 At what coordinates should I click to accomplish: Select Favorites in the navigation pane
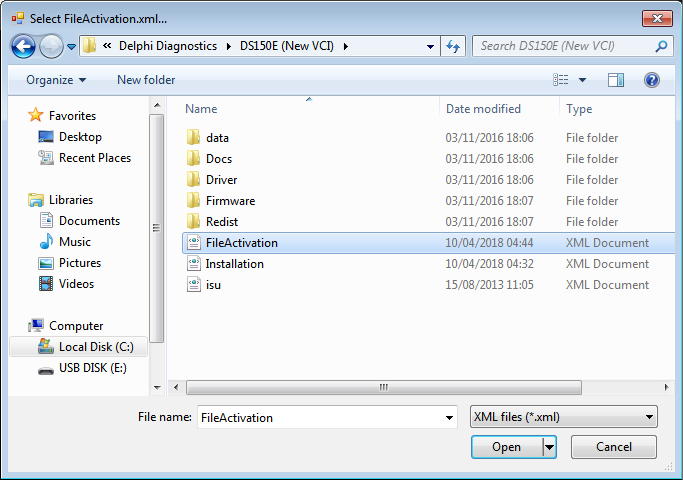72,116
